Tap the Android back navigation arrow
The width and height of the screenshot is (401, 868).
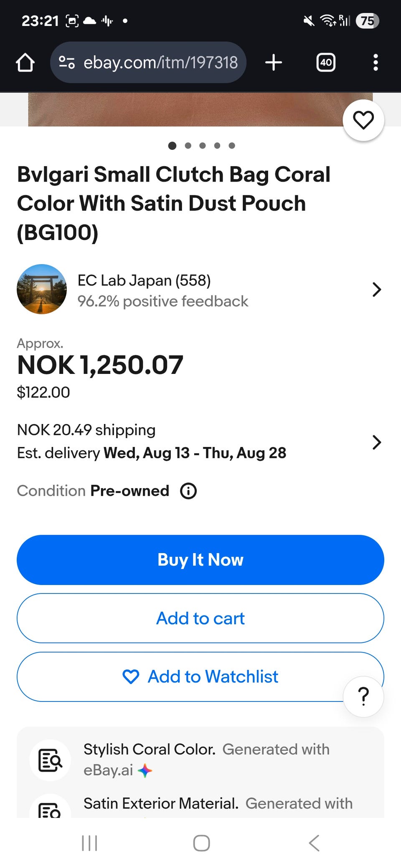click(314, 843)
